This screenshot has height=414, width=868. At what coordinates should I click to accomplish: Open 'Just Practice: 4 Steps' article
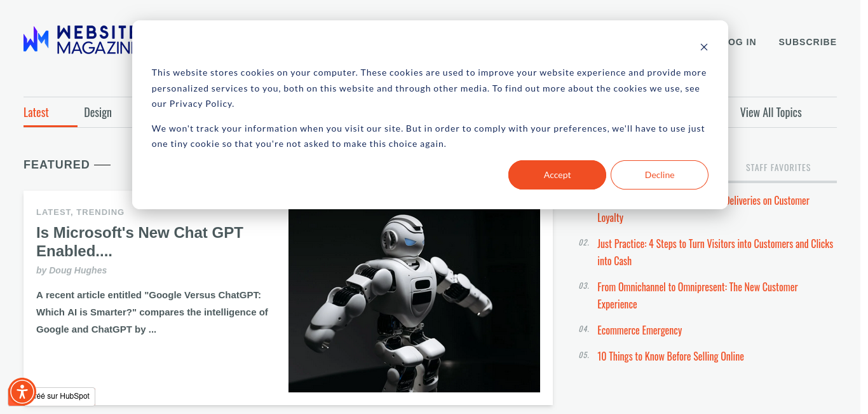pyautogui.click(x=715, y=252)
